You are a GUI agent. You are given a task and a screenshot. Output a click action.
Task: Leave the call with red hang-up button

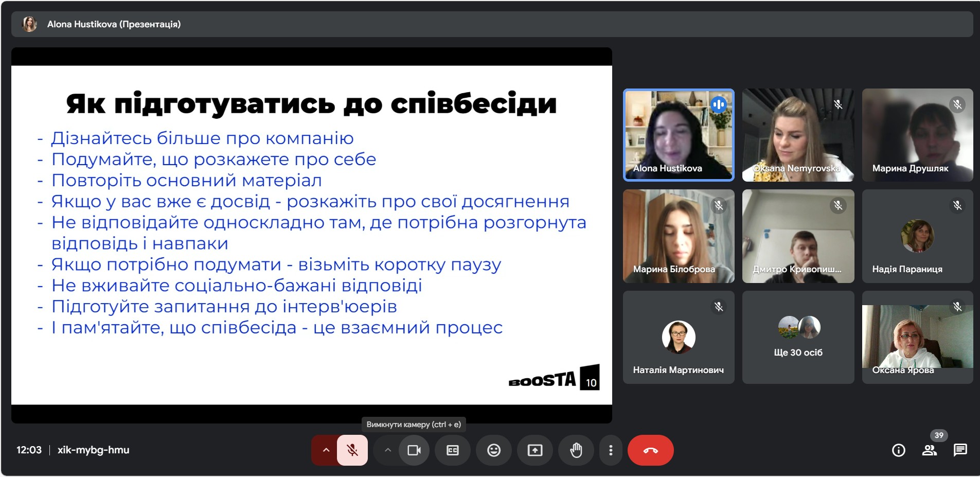pos(651,450)
